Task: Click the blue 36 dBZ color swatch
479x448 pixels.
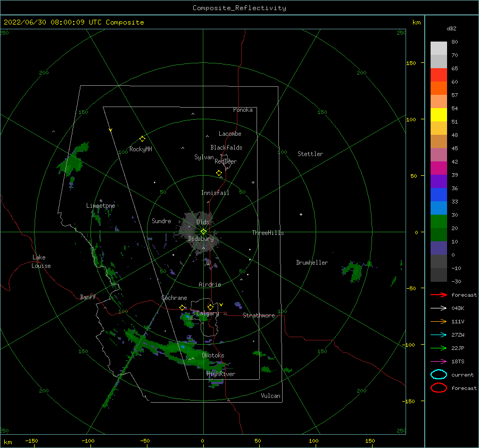Action: 439,194
